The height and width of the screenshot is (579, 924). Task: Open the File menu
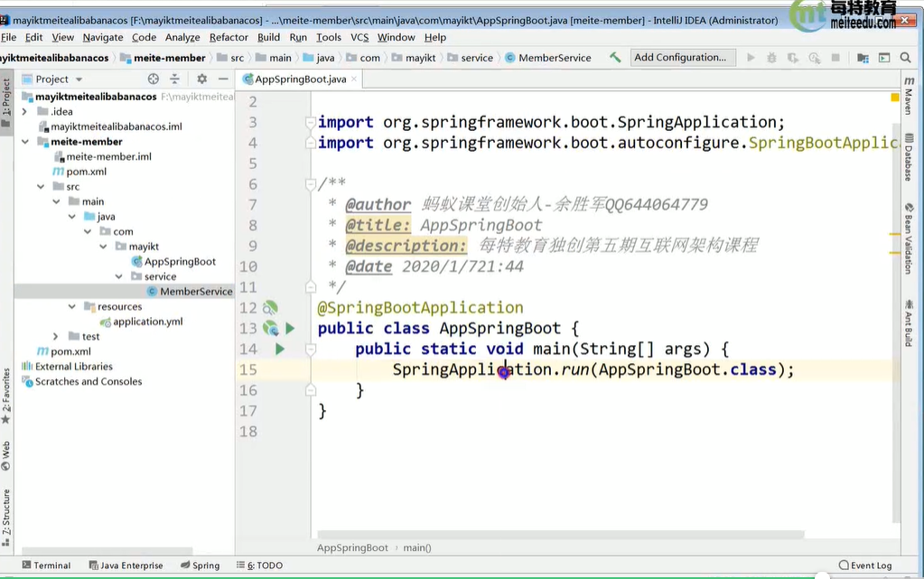coord(9,37)
